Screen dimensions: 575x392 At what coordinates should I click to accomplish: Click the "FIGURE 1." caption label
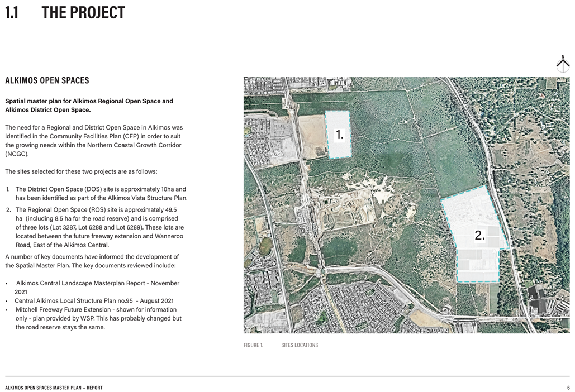click(x=253, y=345)
